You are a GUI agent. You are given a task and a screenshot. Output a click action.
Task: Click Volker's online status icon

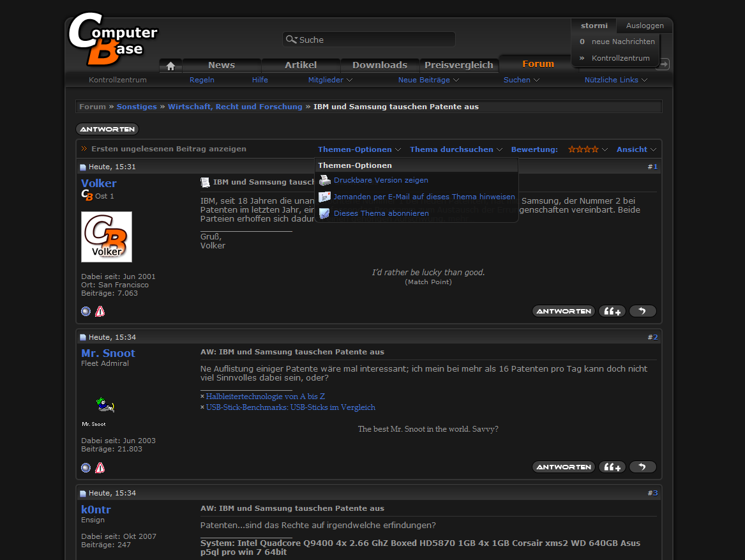coord(86,312)
